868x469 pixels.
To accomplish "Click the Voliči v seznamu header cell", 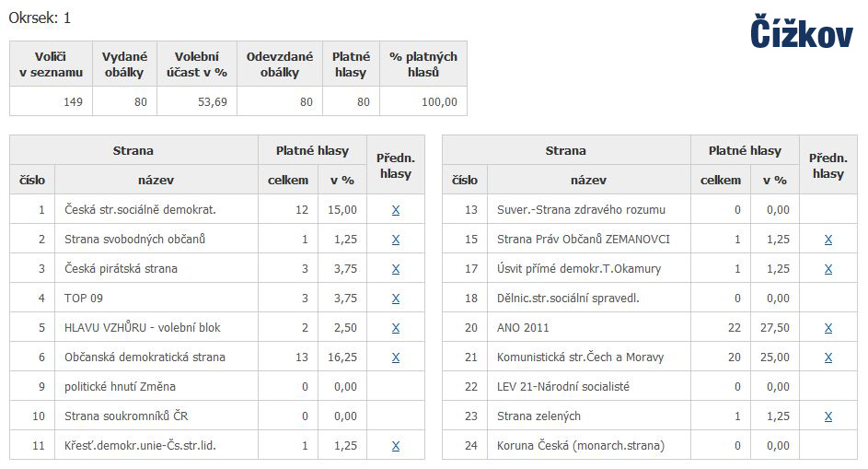I will (x=51, y=64).
